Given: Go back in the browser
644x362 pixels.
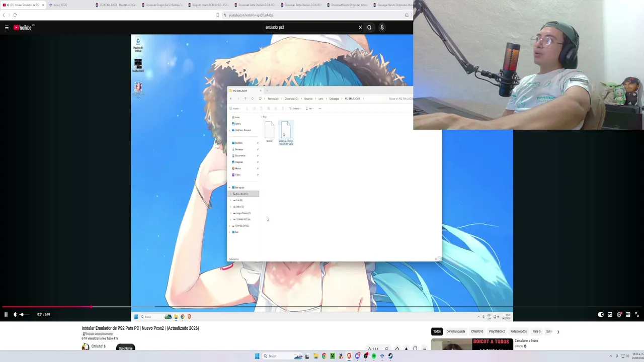Looking at the screenshot, I should point(4,15).
